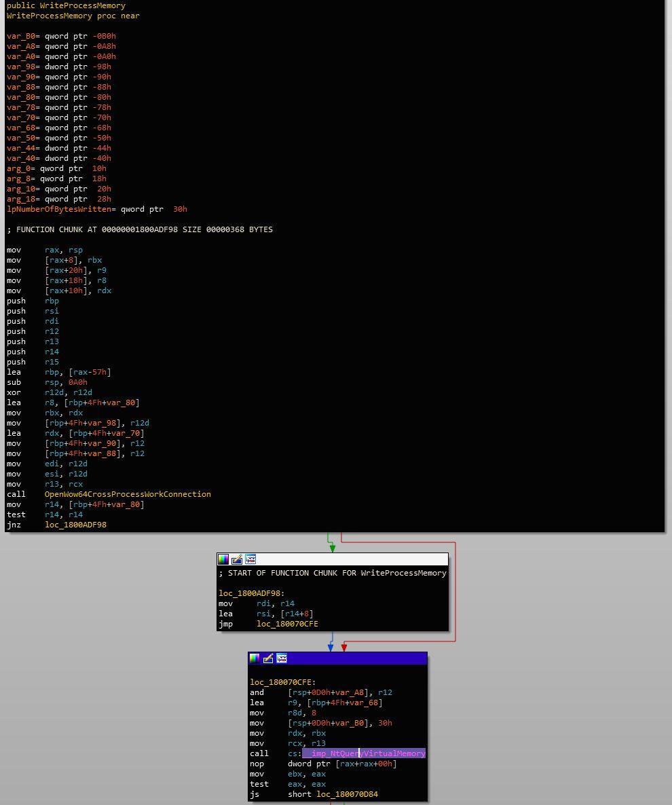The image size is (672, 805).
Task: Select the 'sub rsp, 0A0h' instruction
Action: pos(48,382)
